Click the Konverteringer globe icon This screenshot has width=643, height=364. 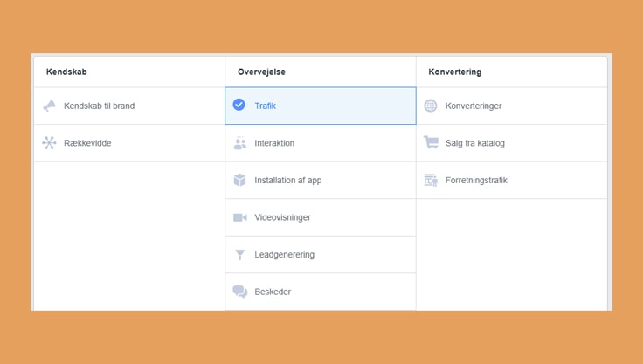[431, 106]
